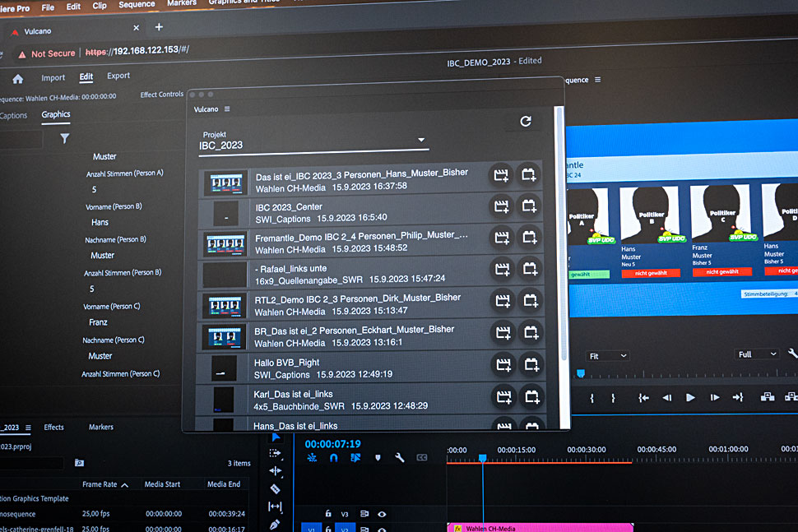Screen dimensions: 798x532
Task: Toggle insert sequences as nests button
Action: 312,458
